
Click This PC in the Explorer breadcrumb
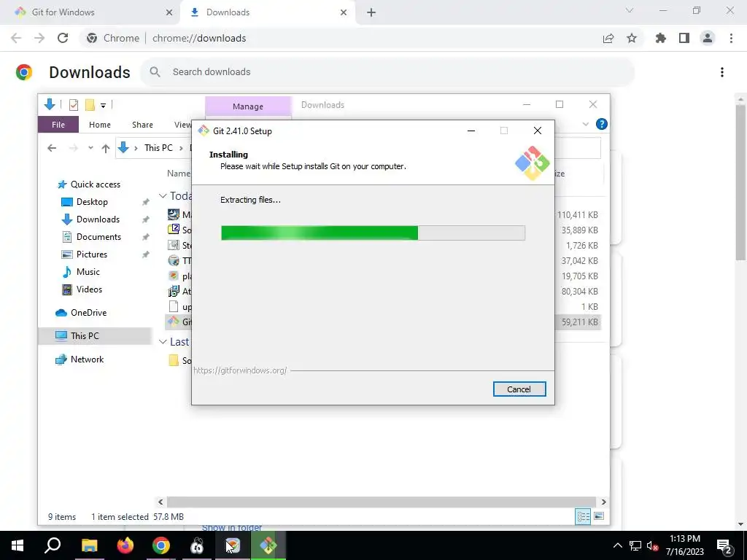click(x=158, y=148)
